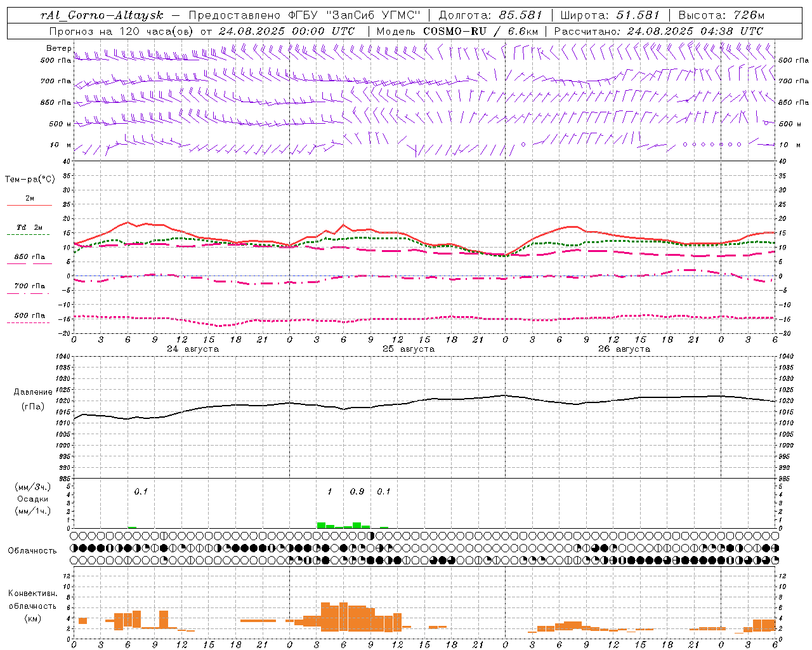Click the (км) unit label under облачность

coord(32,618)
